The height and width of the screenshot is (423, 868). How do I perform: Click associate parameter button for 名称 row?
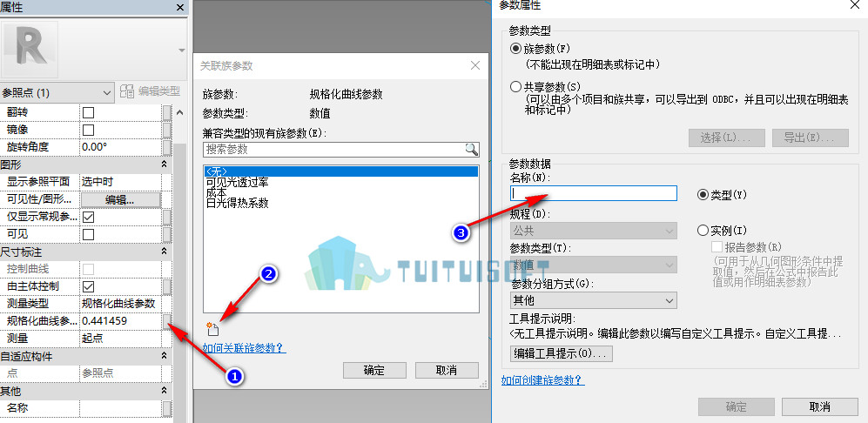tap(166, 408)
